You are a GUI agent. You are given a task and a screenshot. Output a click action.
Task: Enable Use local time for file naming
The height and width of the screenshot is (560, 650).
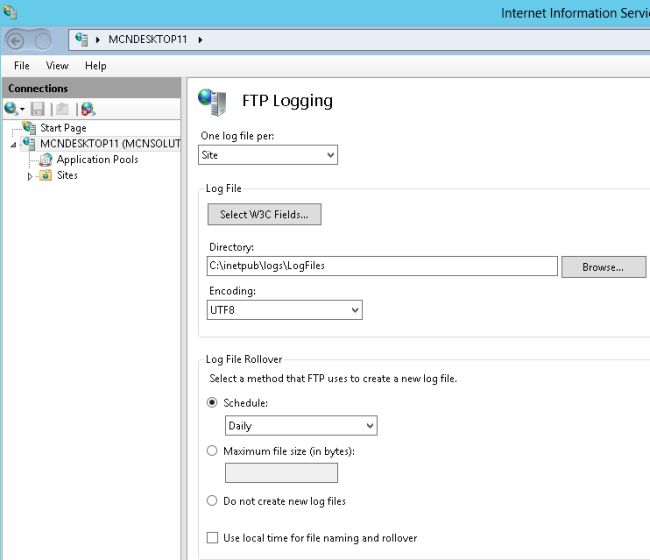[x=212, y=538]
